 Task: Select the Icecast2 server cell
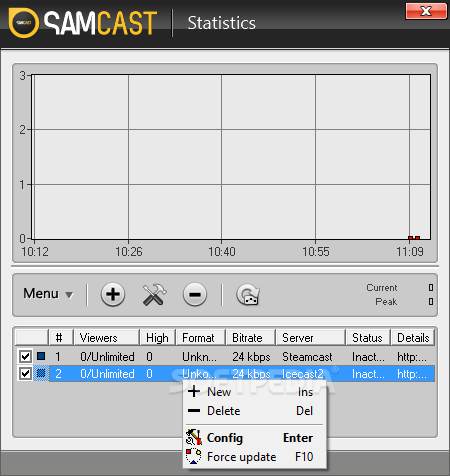coord(303,374)
